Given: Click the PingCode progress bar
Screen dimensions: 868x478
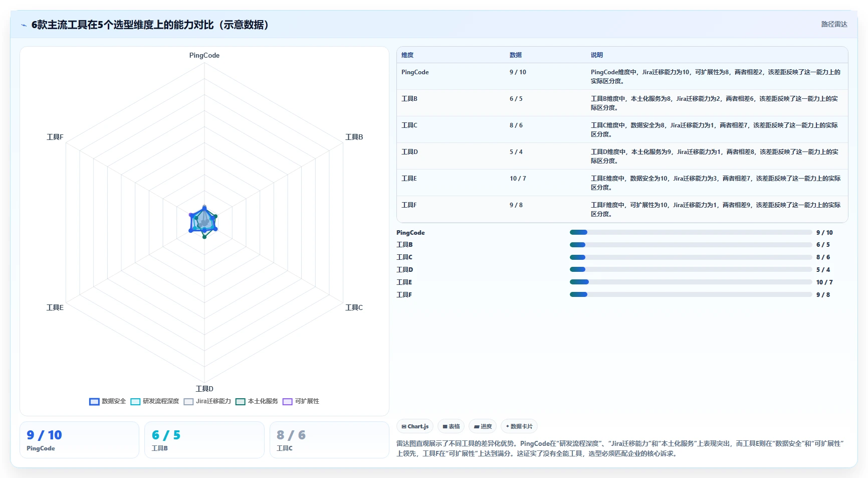Looking at the screenshot, I should tap(691, 232).
